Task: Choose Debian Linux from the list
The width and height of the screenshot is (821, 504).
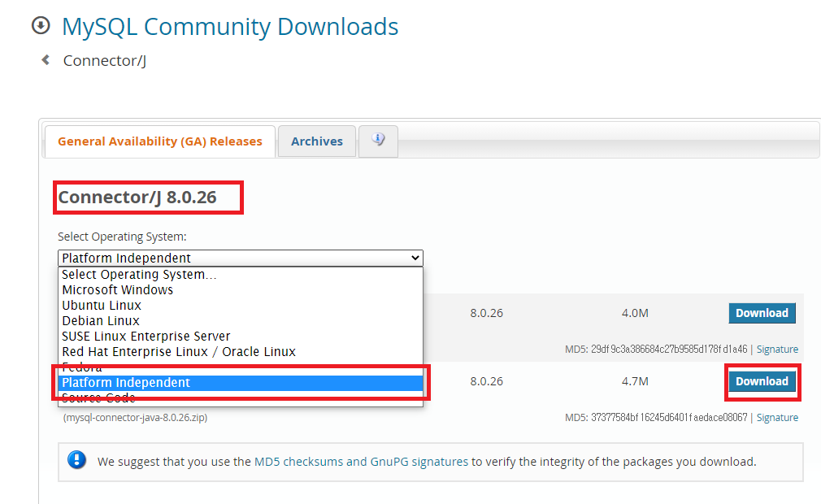Action: pyautogui.click(x=241, y=321)
